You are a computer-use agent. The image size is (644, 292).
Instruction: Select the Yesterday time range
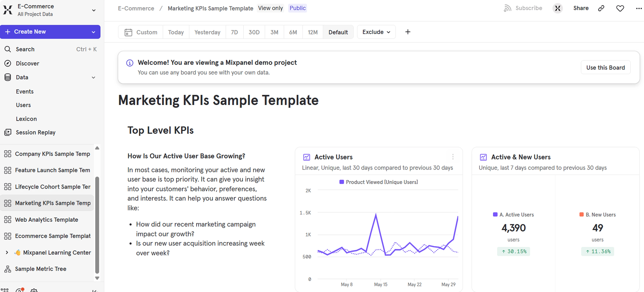point(207,32)
